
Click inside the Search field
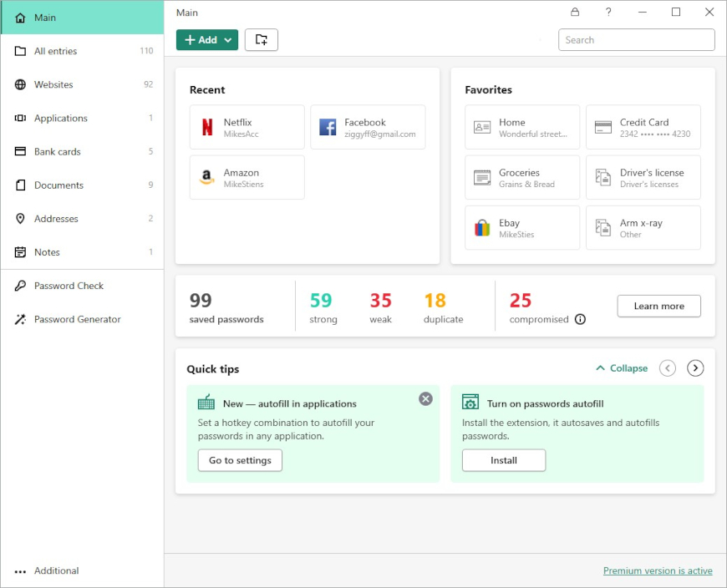636,39
